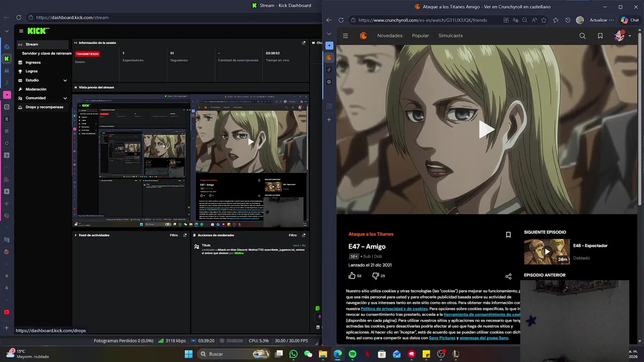Click the TikTok tab in vertical tab bar
The height and width of the screenshot is (362, 644).
pyautogui.click(x=329, y=70)
